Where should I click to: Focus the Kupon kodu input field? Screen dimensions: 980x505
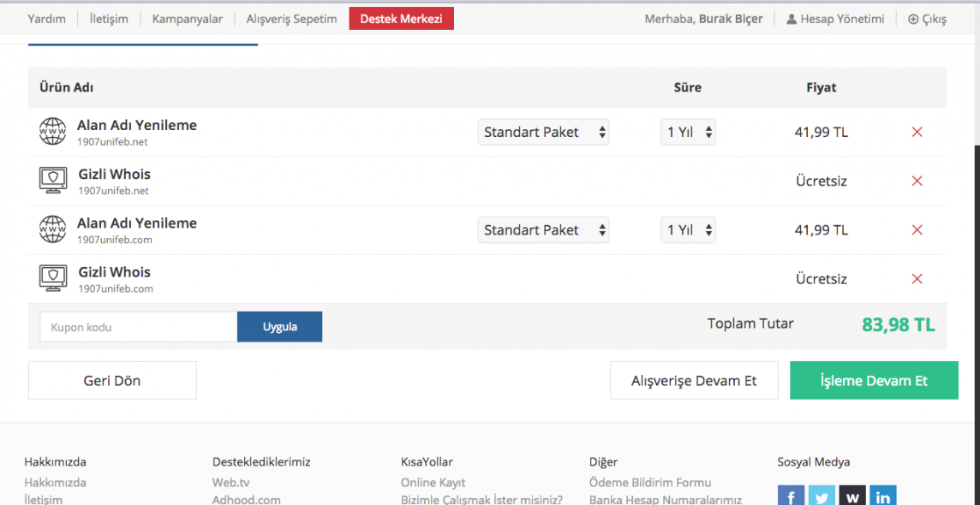click(138, 327)
